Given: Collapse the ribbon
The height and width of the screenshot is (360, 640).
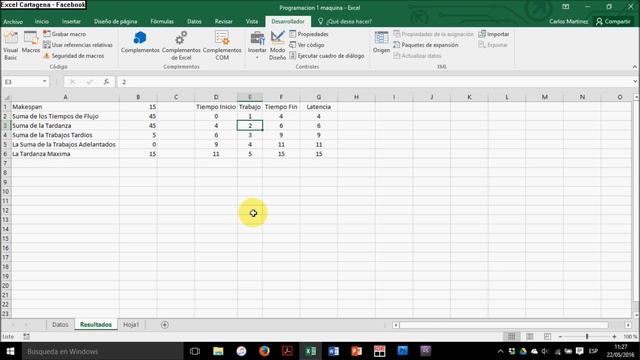Looking at the screenshot, I should pos(635,67).
